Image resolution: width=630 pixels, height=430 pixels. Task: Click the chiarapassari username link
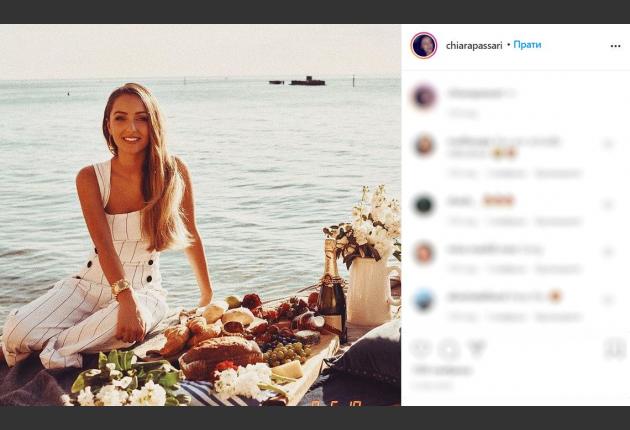[x=474, y=45]
